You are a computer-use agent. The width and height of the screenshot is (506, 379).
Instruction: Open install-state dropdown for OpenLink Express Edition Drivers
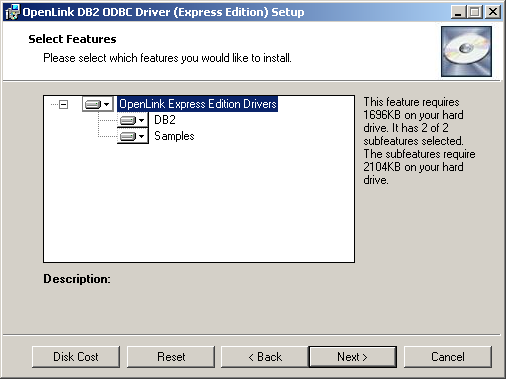pyautogui.click(x=97, y=104)
